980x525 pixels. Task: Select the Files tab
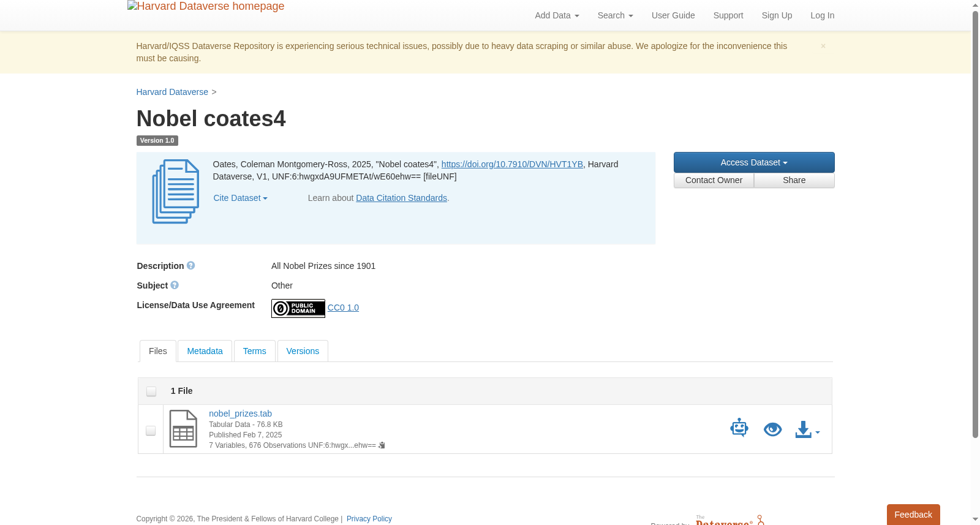(x=158, y=351)
